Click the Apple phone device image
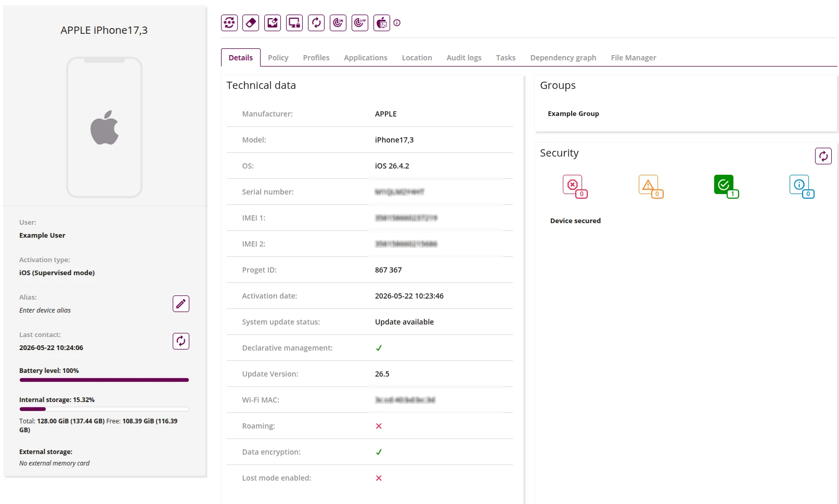Image resolution: width=839 pixels, height=504 pixels. [x=104, y=127]
